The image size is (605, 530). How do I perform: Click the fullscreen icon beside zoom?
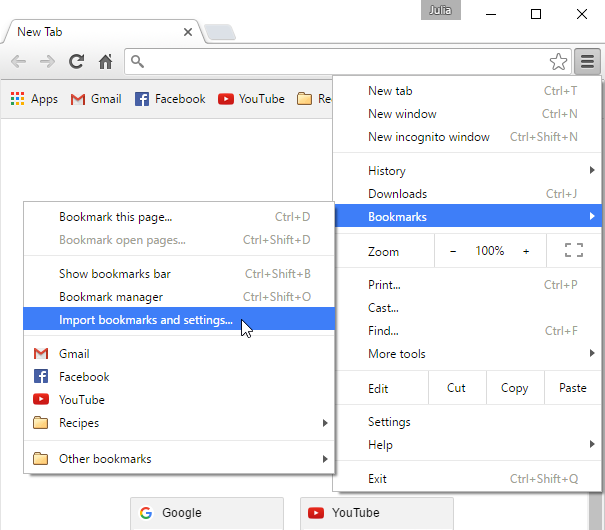(574, 251)
